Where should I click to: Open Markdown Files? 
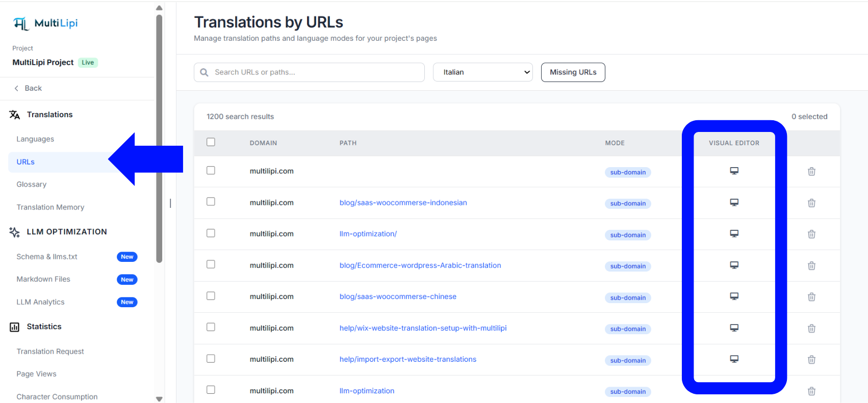pos(43,279)
